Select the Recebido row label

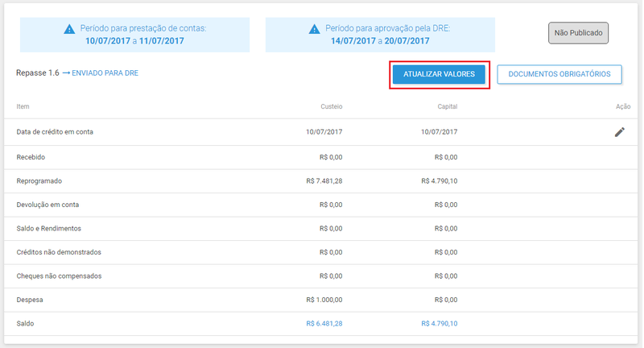tap(31, 157)
